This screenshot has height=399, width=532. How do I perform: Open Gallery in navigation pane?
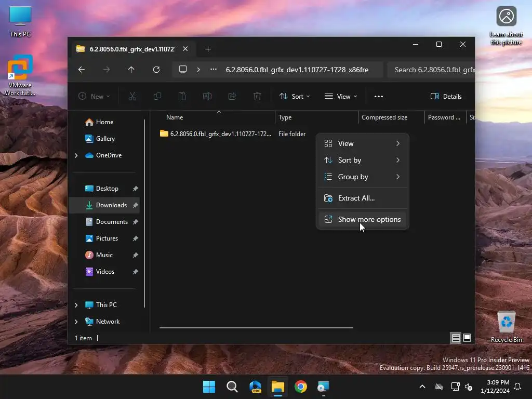coord(104,139)
